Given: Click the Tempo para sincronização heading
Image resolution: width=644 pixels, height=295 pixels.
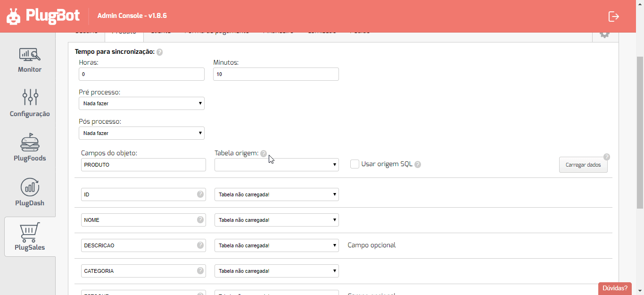Looking at the screenshot, I should (x=115, y=51).
